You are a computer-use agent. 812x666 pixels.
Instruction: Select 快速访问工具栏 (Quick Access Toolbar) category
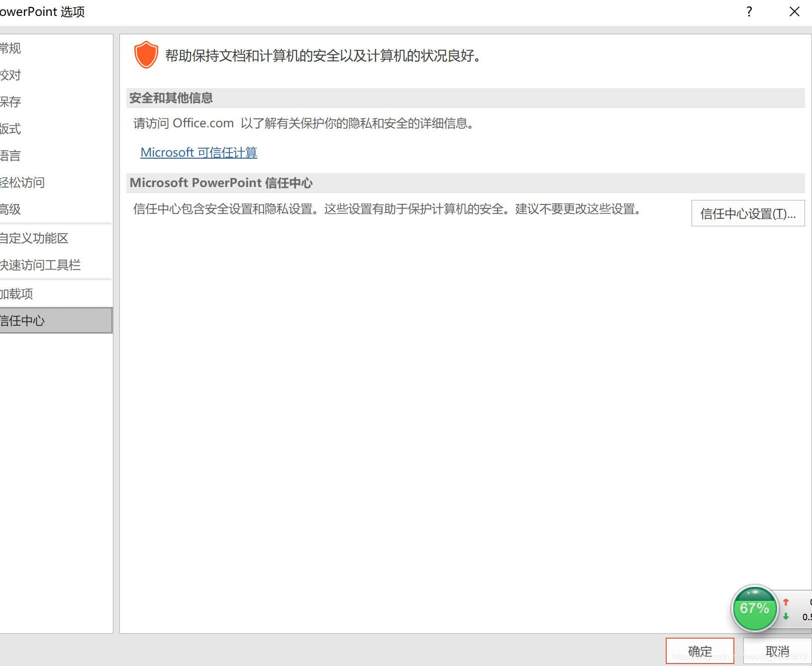click(x=56, y=265)
